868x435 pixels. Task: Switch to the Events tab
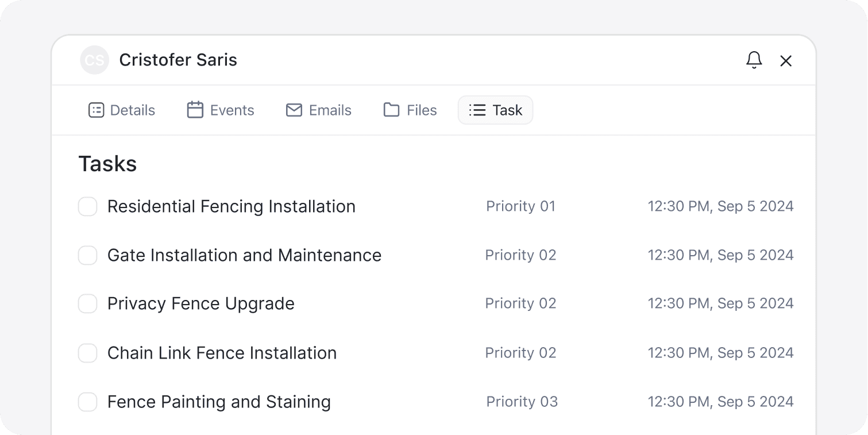tap(221, 110)
